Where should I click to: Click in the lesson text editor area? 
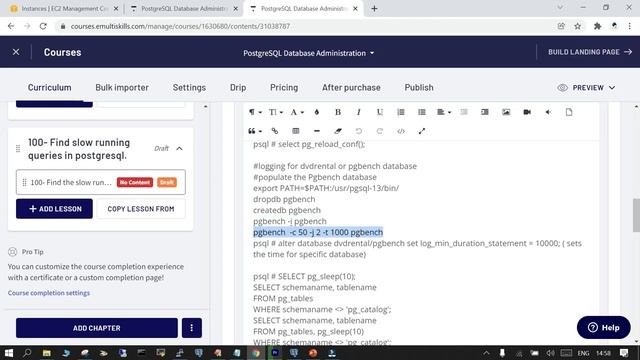pyautogui.click(x=422, y=243)
